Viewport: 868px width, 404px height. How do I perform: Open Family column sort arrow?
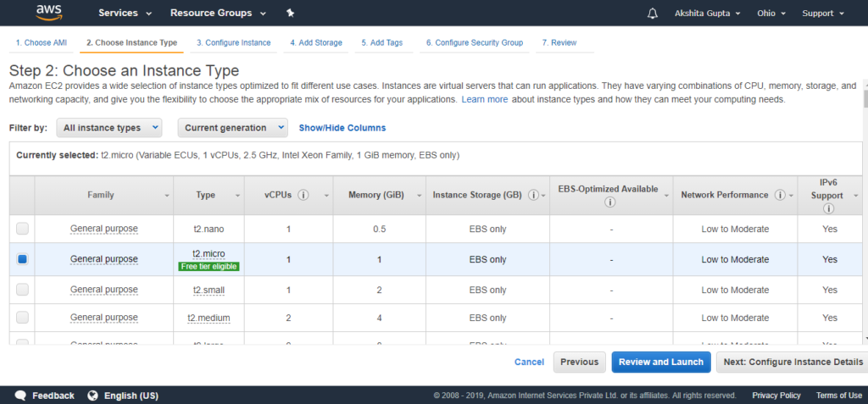tap(167, 196)
